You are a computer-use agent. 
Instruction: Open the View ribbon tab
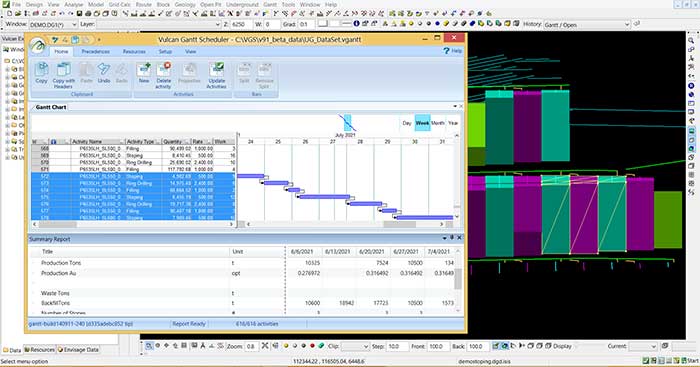tap(191, 52)
